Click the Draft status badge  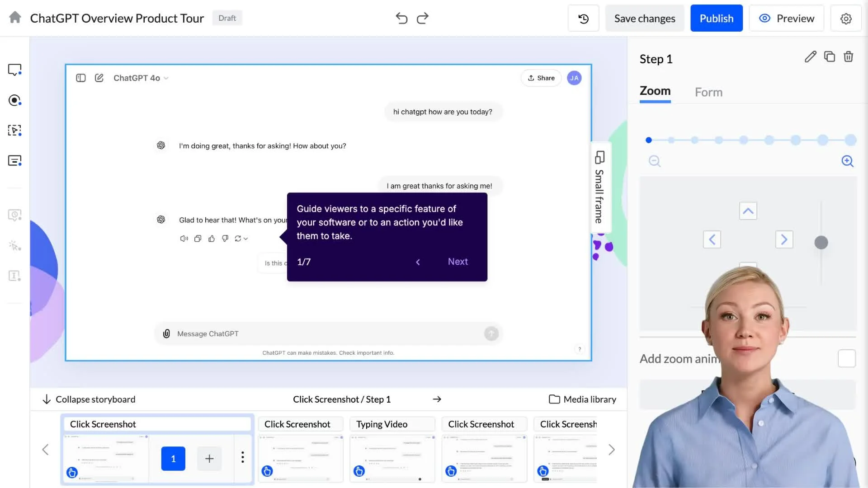pyautogui.click(x=227, y=18)
